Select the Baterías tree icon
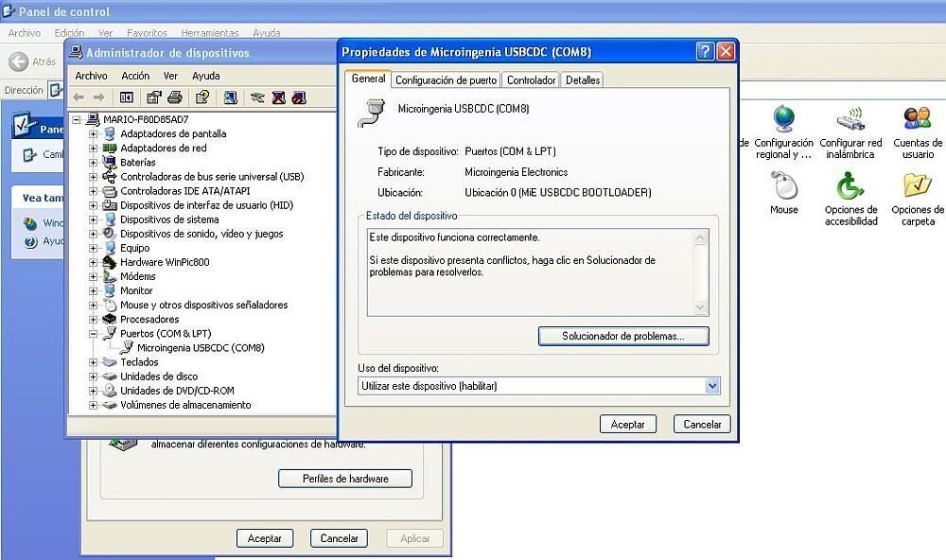 110,163
